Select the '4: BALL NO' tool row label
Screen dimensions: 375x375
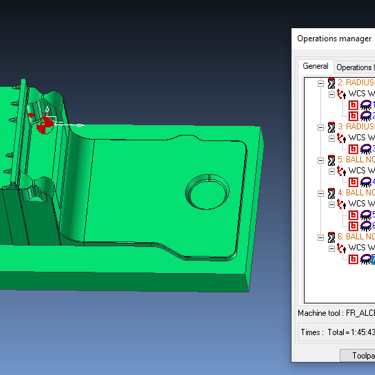coord(356,193)
